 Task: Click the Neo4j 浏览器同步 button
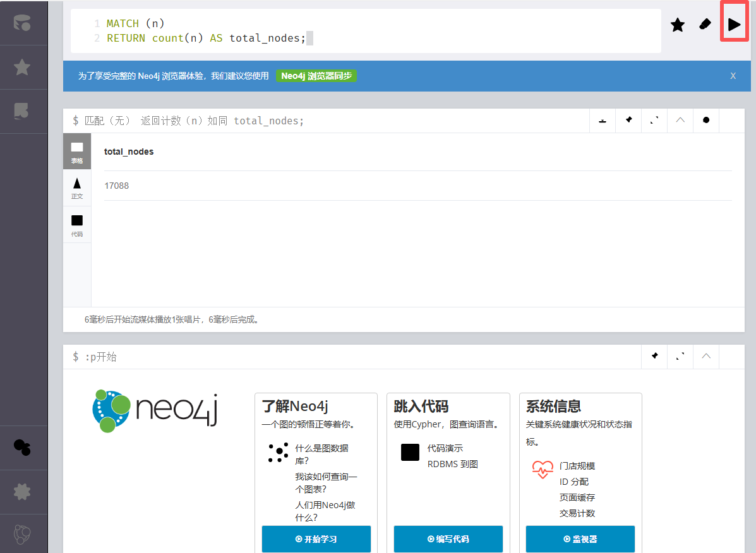[316, 76]
